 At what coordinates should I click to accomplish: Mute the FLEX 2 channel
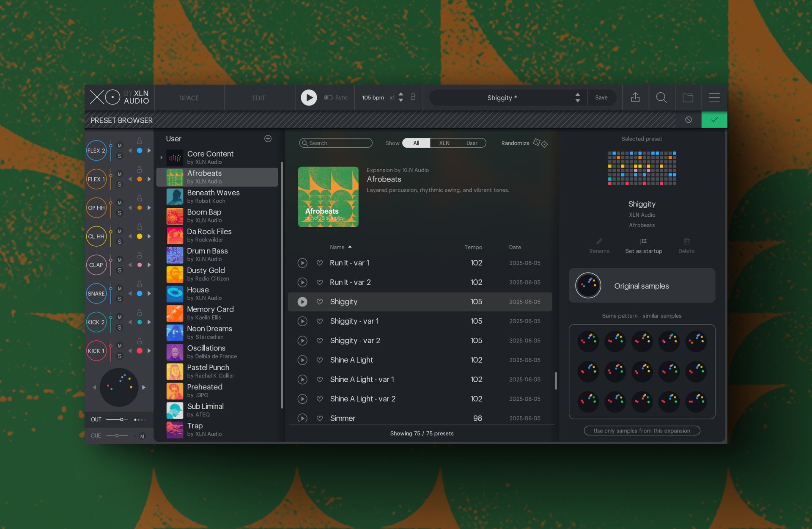click(120, 146)
